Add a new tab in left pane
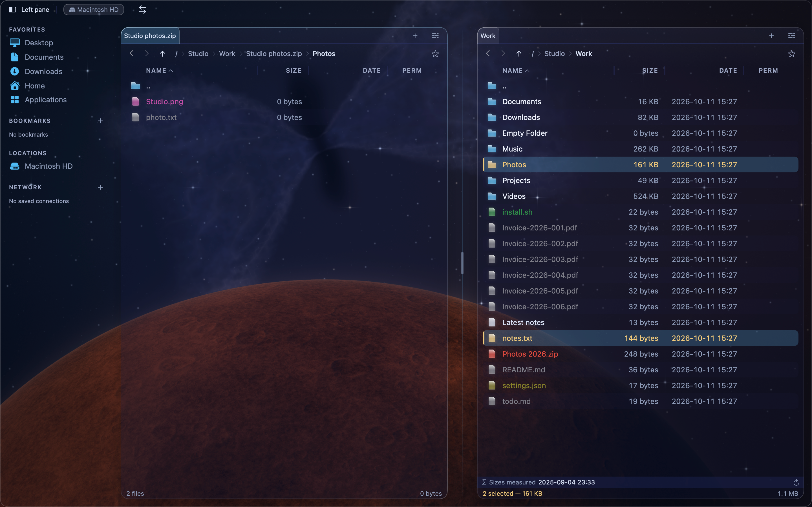The height and width of the screenshot is (507, 812). pos(415,35)
